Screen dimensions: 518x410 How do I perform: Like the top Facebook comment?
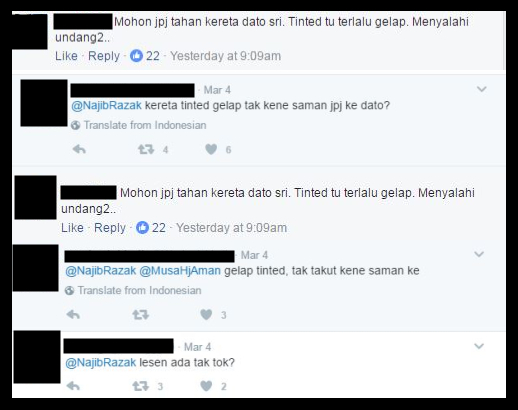tap(66, 56)
